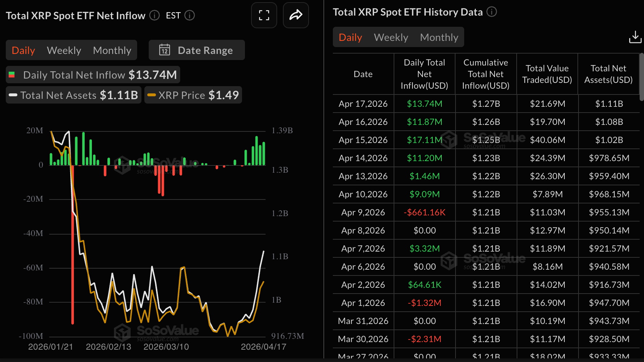The image size is (644, 362).
Task: Toggle Total Net Assets line visibility
Action: click(73, 95)
